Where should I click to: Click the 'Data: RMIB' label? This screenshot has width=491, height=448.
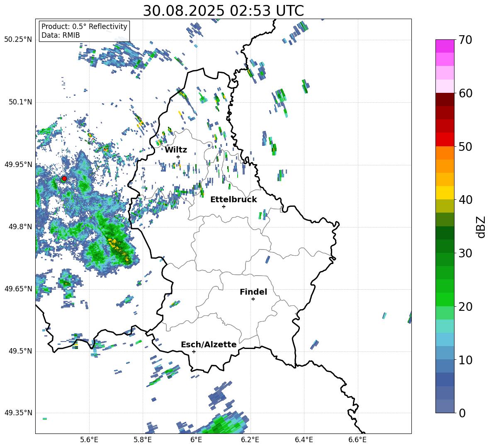(61, 35)
